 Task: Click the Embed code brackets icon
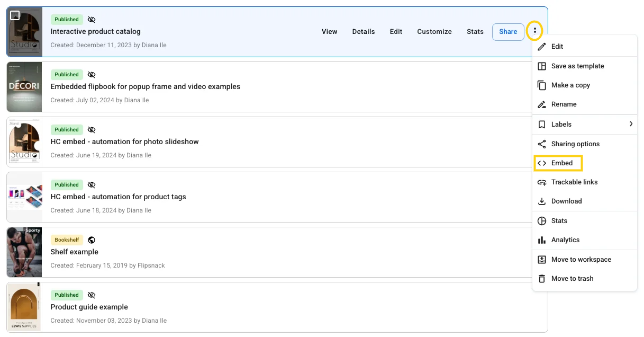pyautogui.click(x=542, y=163)
